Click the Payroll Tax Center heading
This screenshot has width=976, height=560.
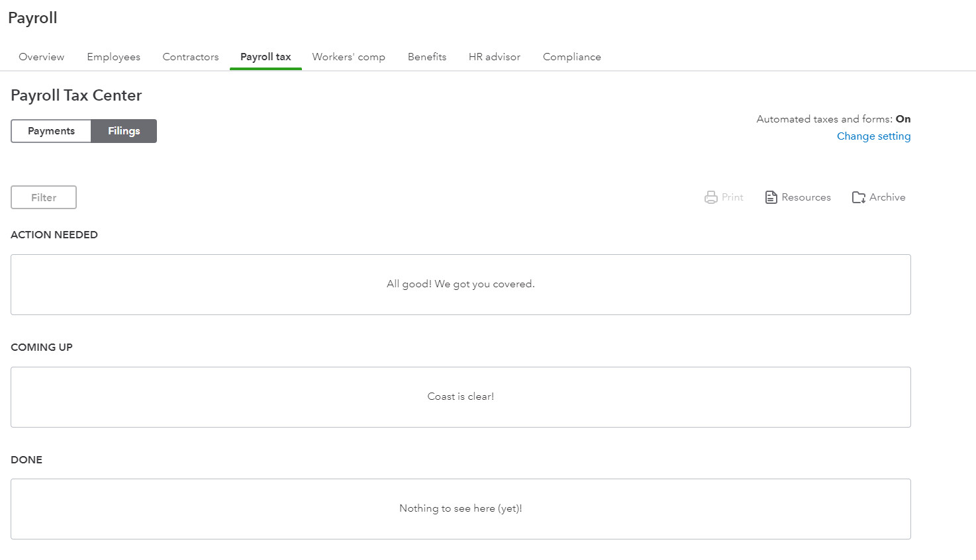(76, 95)
